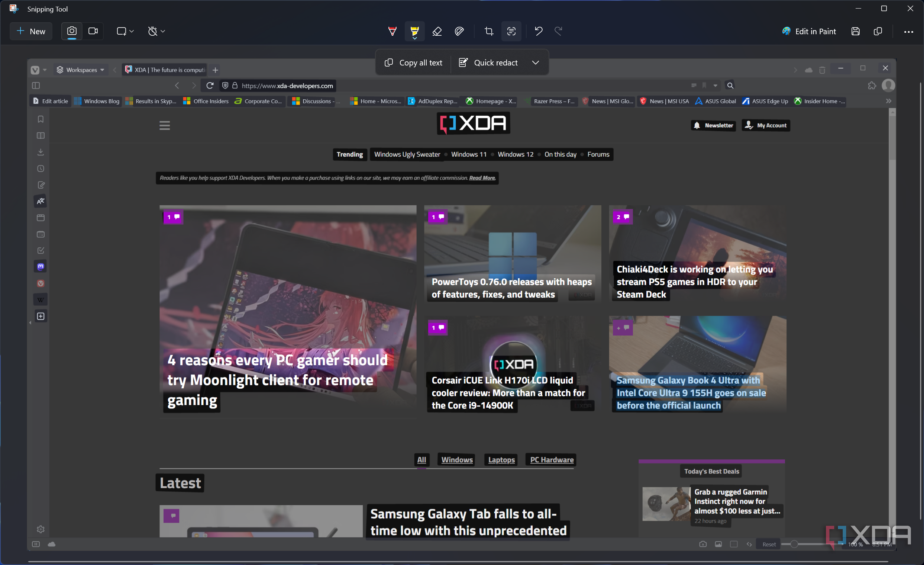The height and width of the screenshot is (565, 924).
Task: Open the See more options menu
Action: coord(909,32)
